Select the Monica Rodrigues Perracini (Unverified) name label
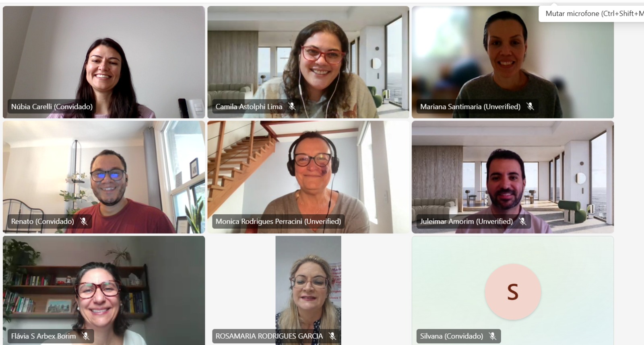This screenshot has width=644, height=345. click(x=278, y=221)
